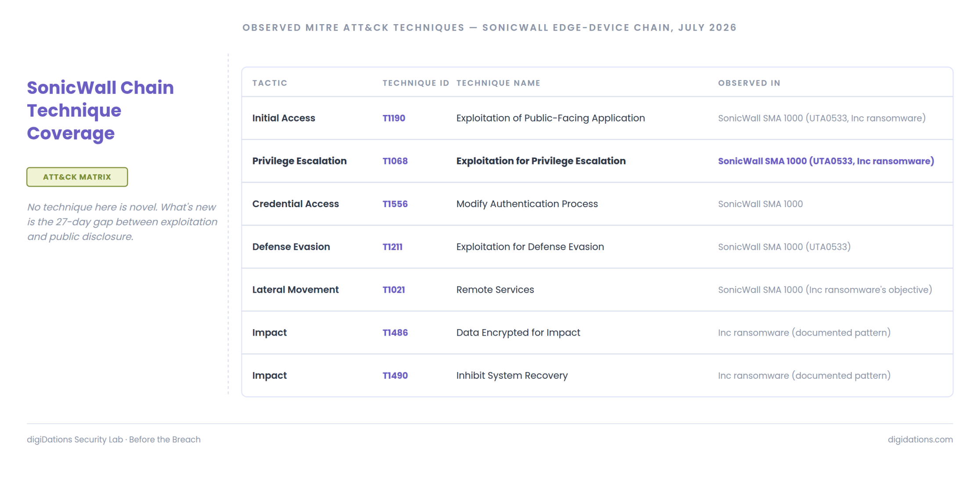Screen dimensions: 980x484
Task: Click technique ID T1021
Action: click(394, 290)
